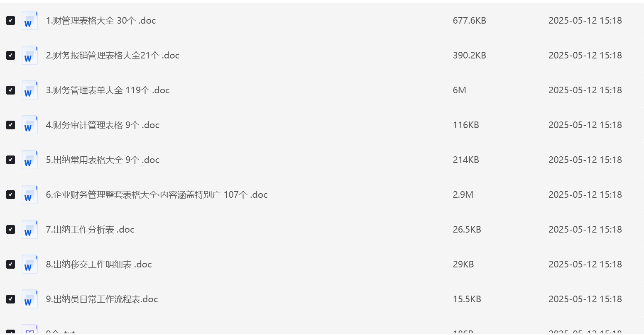Click the Word icon for 5.出纳常用表格大全 9个
Screen dimensions: 644x335
(x=29, y=160)
